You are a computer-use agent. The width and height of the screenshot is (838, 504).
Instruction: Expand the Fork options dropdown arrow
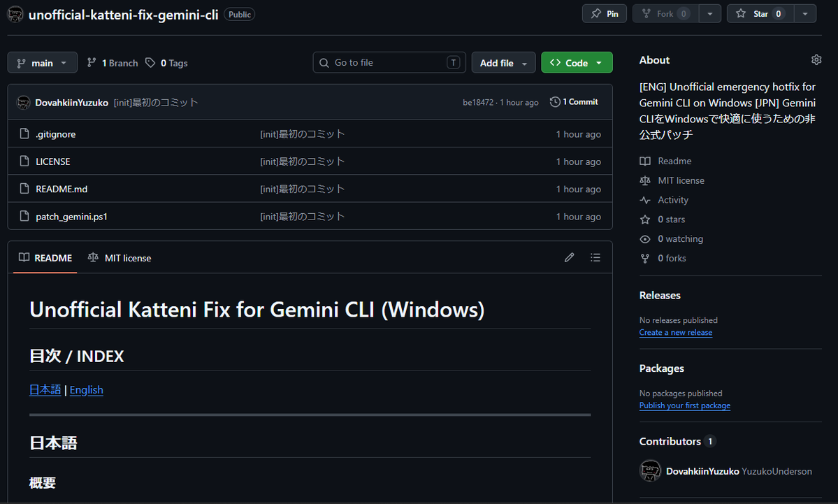click(x=709, y=14)
